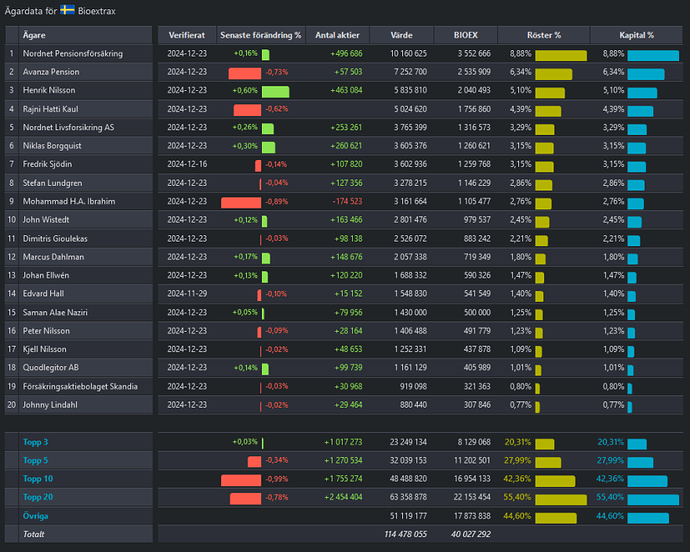Viewport: 690px width, 552px height.
Task: Click the 40 027 292 total shares
Action: (x=470, y=534)
